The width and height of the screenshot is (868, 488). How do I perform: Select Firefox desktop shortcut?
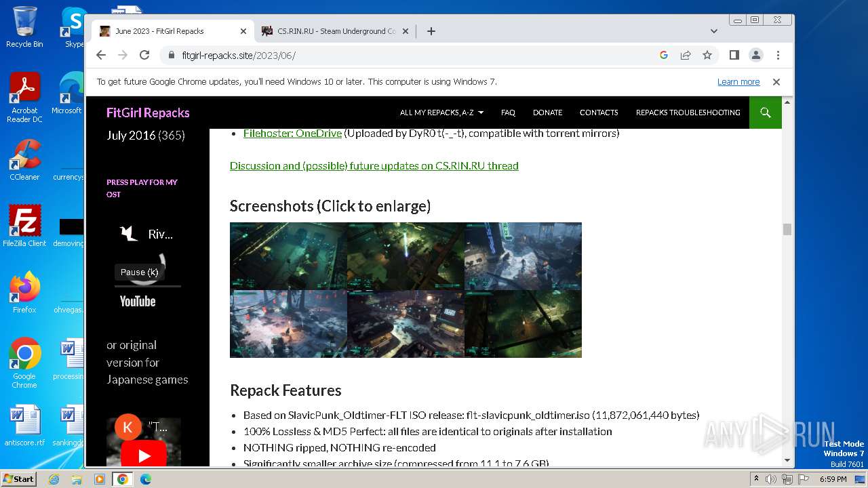[24, 293]
